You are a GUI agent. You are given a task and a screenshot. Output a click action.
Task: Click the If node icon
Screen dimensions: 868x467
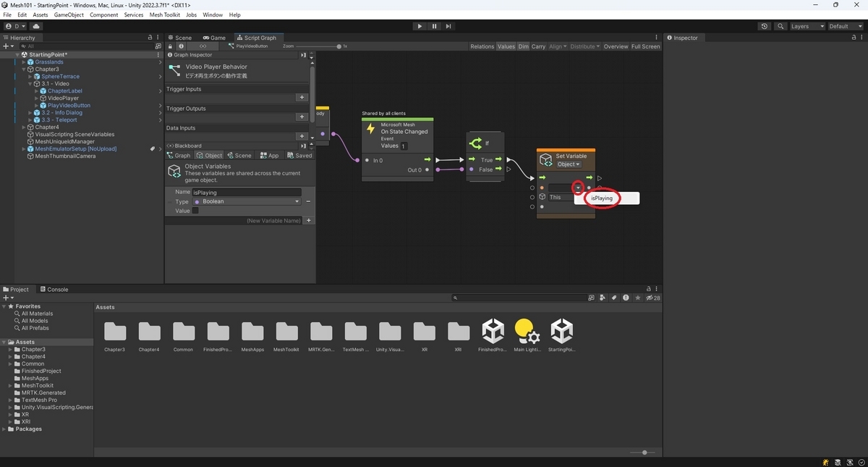(x=475, y=143)
